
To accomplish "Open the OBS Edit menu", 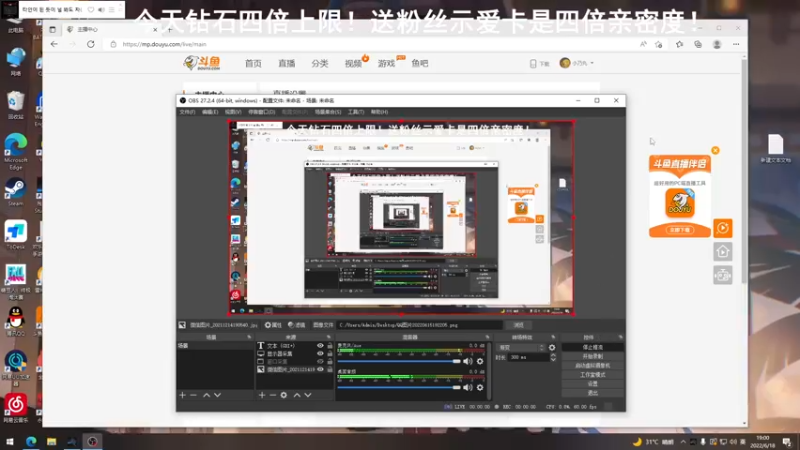I will (210, 112).
